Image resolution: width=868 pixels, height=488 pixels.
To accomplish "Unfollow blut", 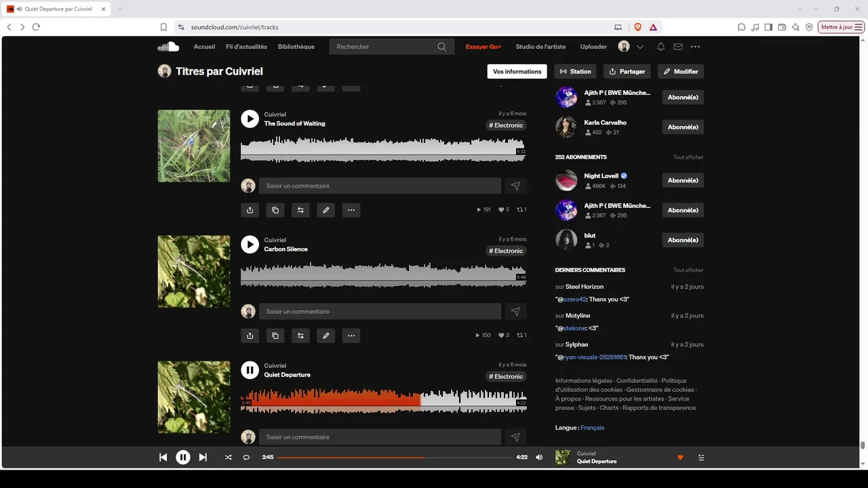I will coord(683,240).
